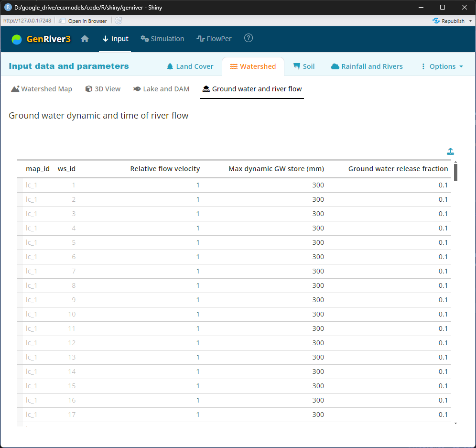Viewport: 476px width, 448px height.
Task: Click the reload icon in viewer toolbar
Action: tap(119, 21)
